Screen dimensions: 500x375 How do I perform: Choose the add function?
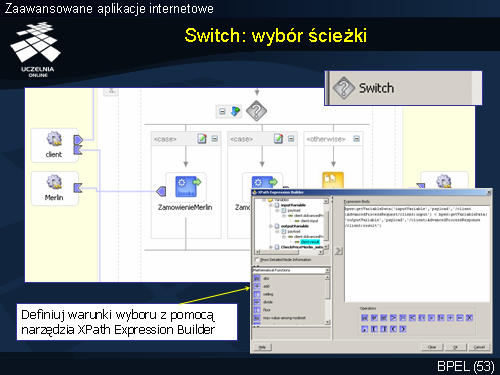266,286
